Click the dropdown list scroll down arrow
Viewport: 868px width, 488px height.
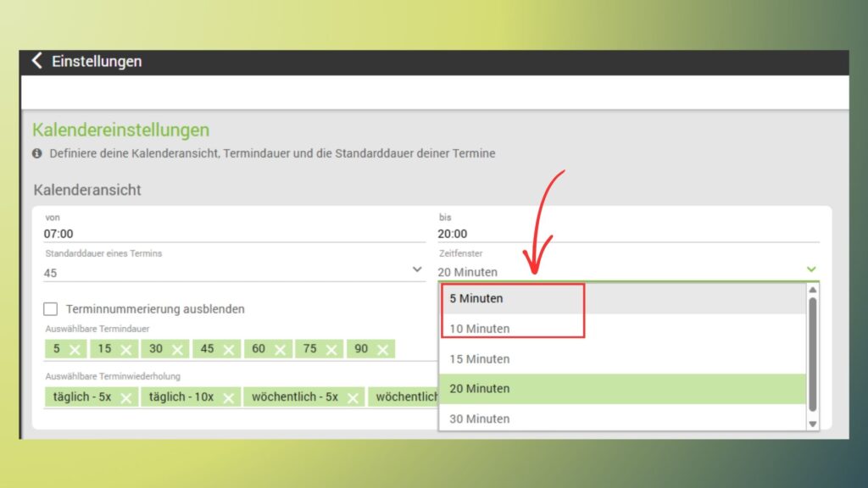813,424
